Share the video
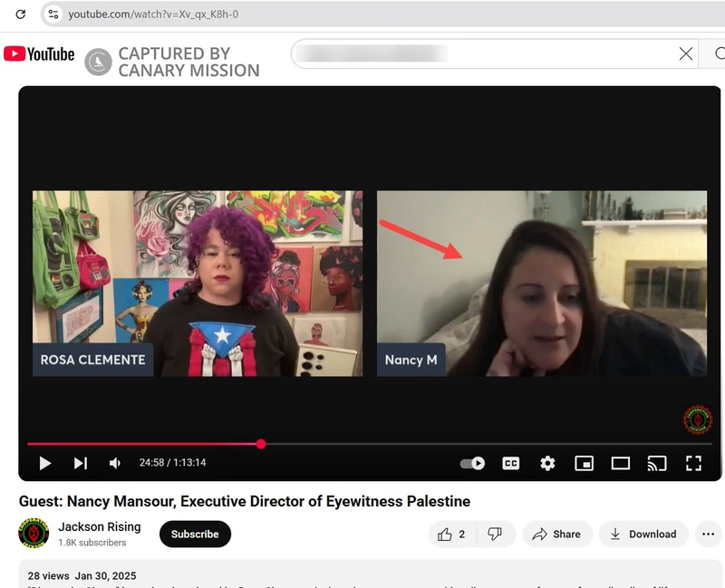725x588 pixels. click(557, 535)
